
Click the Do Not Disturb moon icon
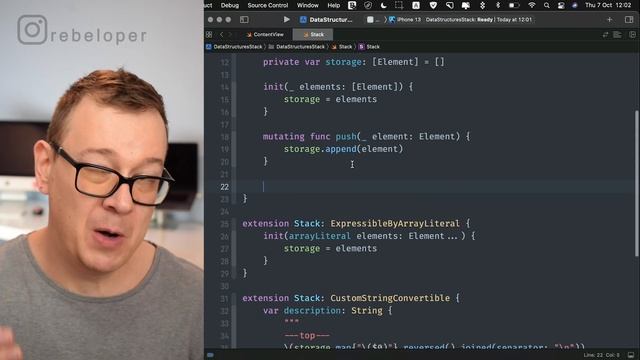pyautogui.click(x=383, y=5)
